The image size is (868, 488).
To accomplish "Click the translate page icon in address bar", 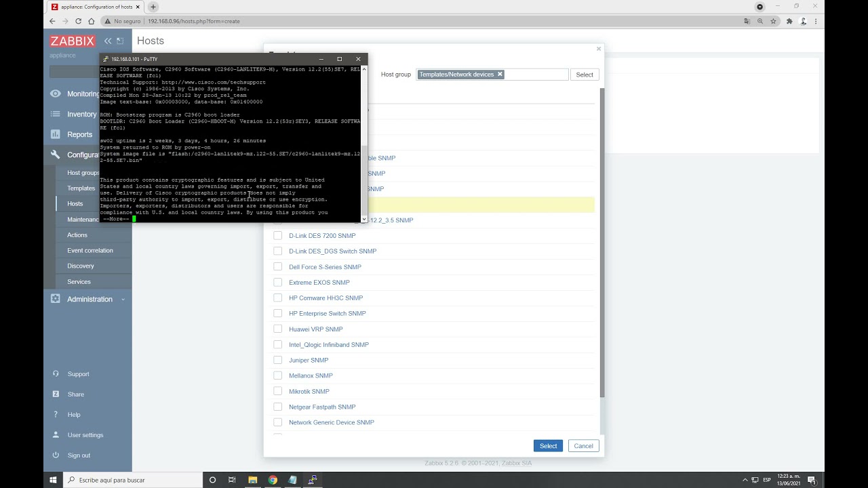I will pos(747,21).
